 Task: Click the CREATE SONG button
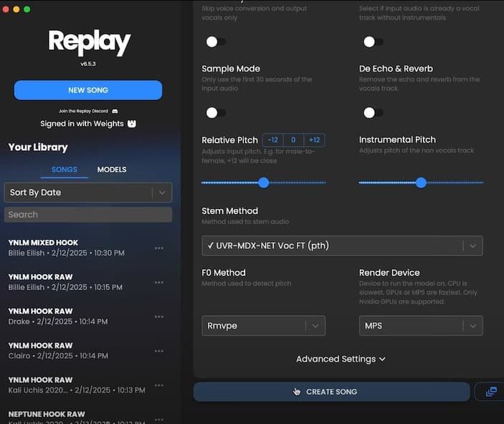click(331, 392)
